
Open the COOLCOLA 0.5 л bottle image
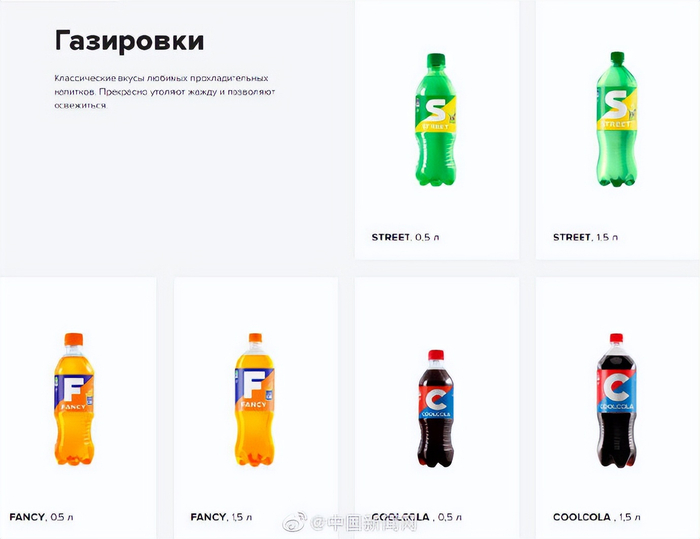[x=435, y=409]
